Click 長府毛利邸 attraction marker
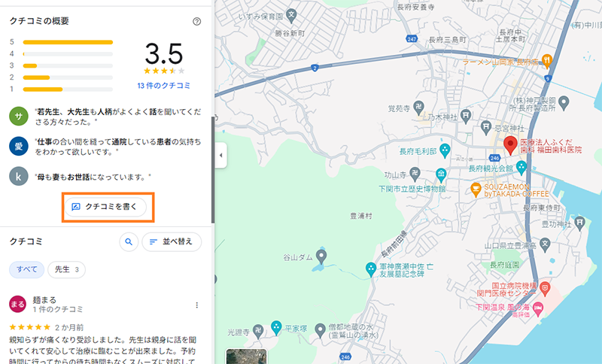602x364 pixels. (445, 150)
